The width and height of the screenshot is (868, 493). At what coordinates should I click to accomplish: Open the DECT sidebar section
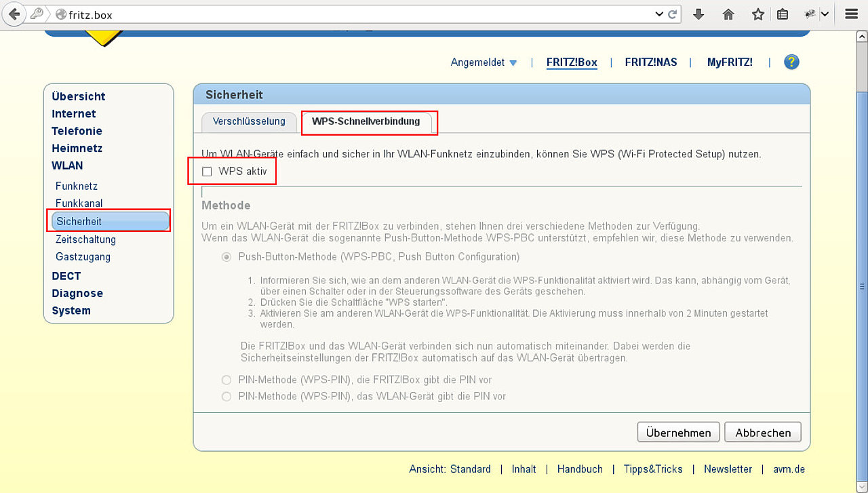coord(66,276)
